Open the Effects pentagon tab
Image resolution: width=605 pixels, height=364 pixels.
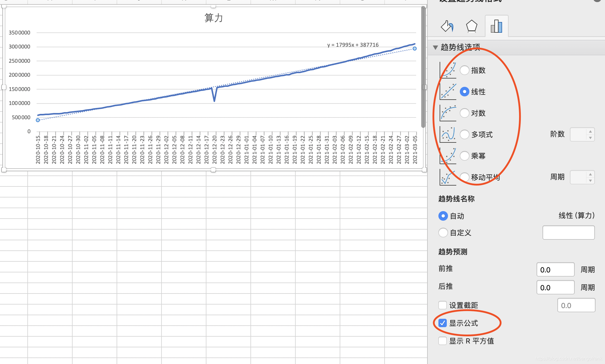click(471, 26)
